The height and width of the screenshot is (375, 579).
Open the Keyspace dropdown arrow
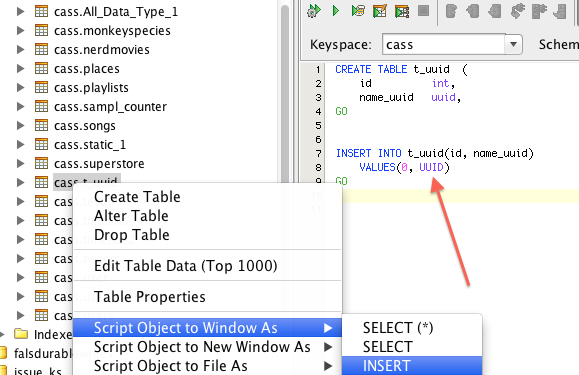[x=513, y=44]
